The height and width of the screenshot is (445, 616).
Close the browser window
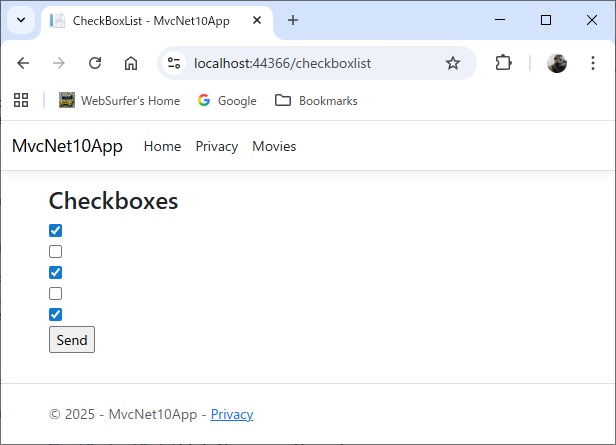pos(592,20)
